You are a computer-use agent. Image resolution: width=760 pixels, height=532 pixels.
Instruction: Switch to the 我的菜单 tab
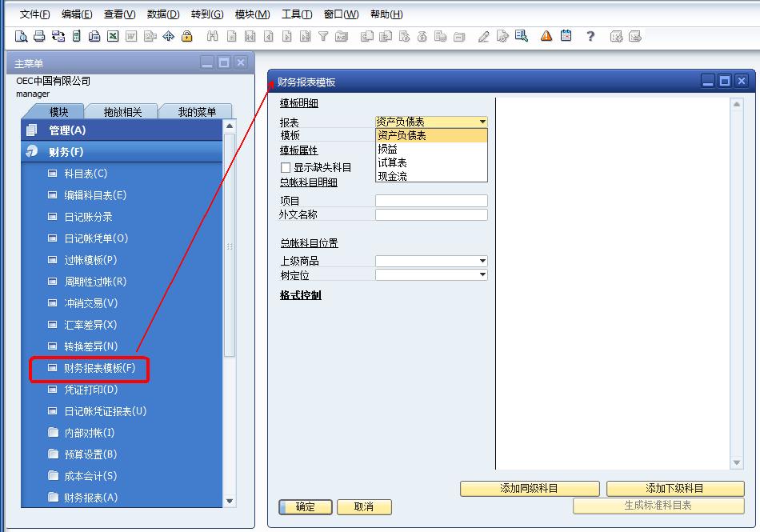click(x=197, y=112)
